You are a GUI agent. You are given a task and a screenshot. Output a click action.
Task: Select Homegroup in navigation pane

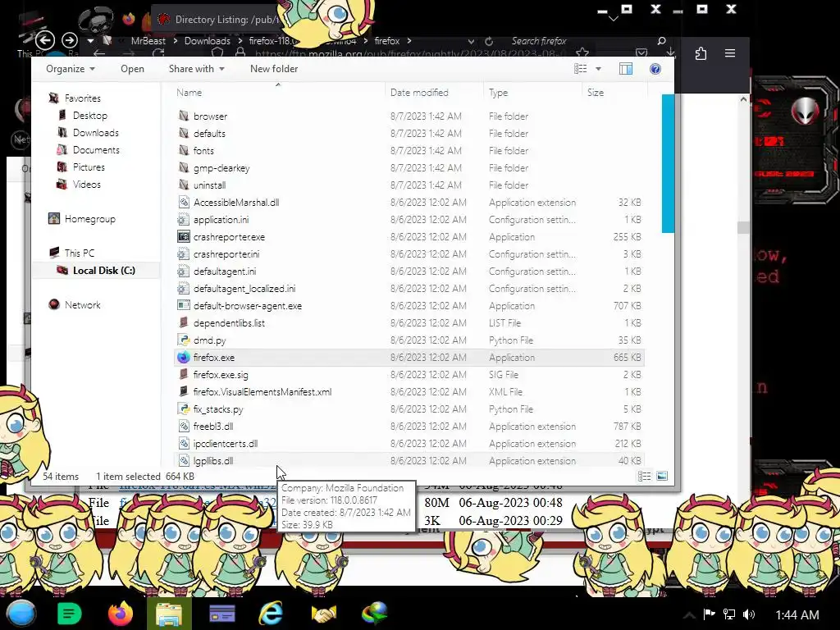coord(89,218)
